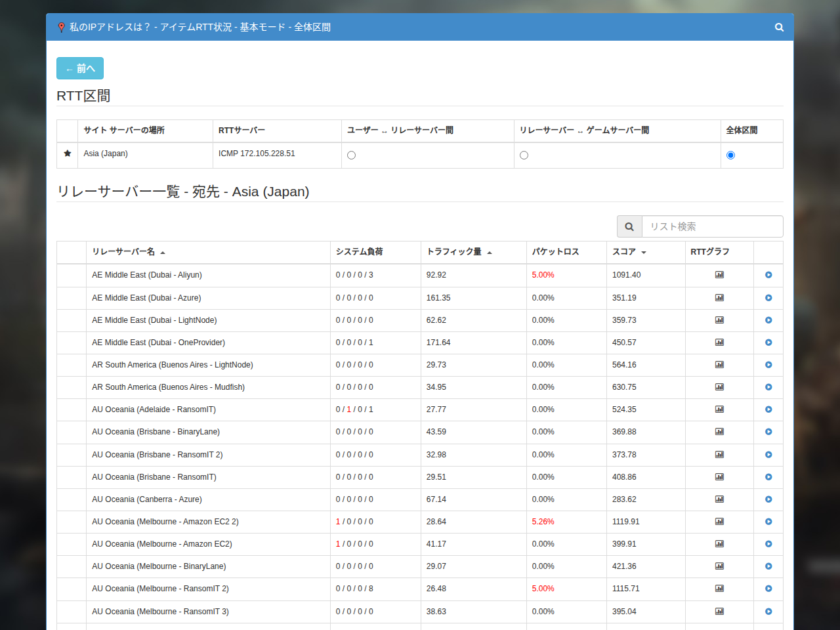Open RTT graph for Canberra - Azure row
Image resolution: width=840 pixels, height=630 pixels.
point(719,499)
